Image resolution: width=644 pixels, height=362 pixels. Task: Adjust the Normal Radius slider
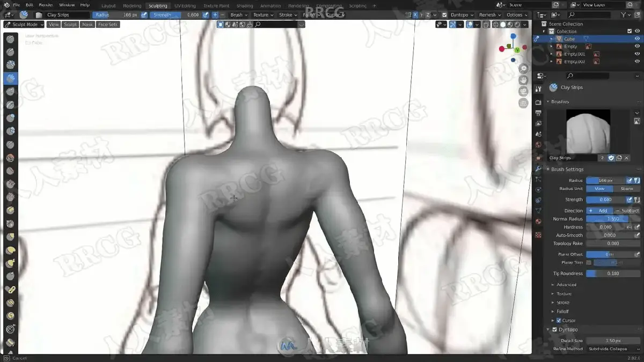(x=613, y=219)
